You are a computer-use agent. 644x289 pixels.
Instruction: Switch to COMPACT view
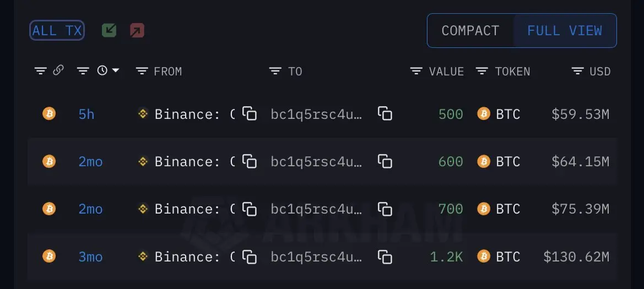point(470,31)
